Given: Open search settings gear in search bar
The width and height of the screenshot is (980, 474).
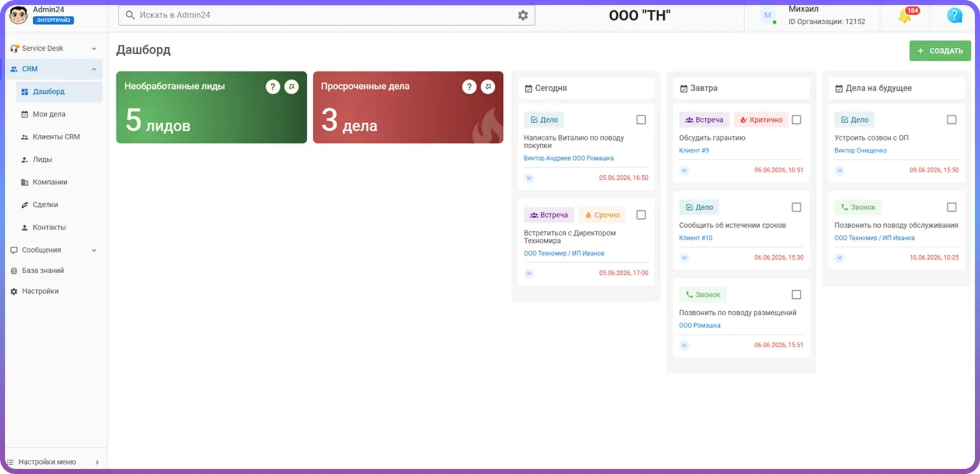Looking at the screenshot, I should click(523, 15).
